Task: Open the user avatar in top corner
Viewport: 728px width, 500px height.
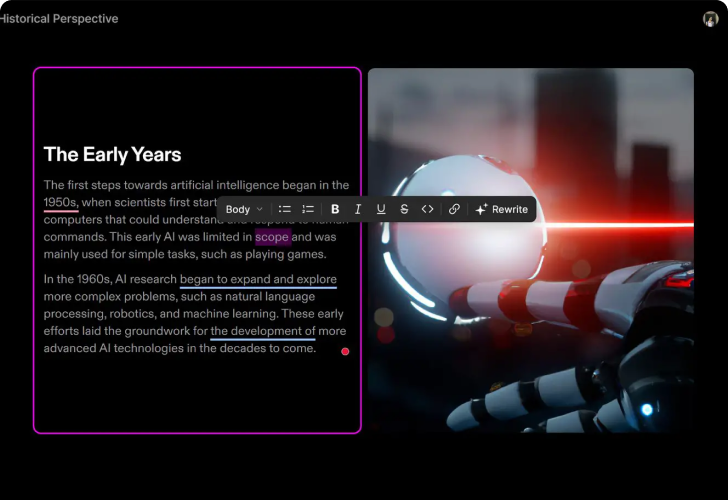Action: pos(711,18)
